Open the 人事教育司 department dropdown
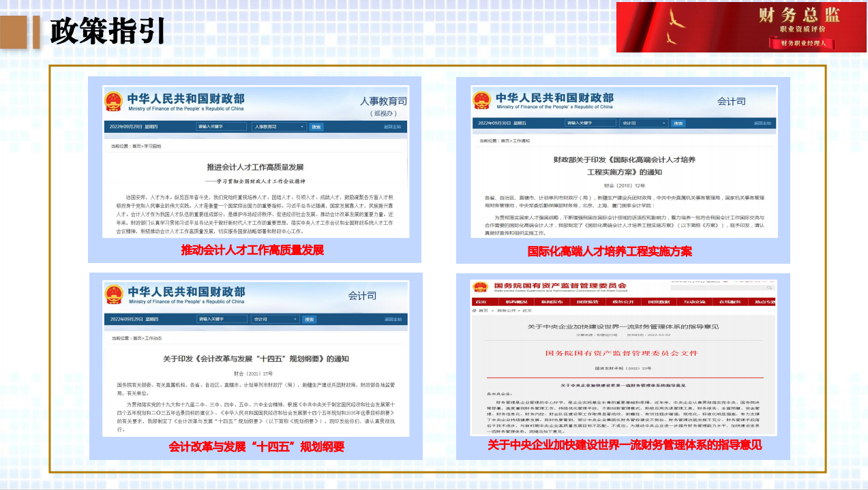 pyautogui.click(x=280, y=127)
